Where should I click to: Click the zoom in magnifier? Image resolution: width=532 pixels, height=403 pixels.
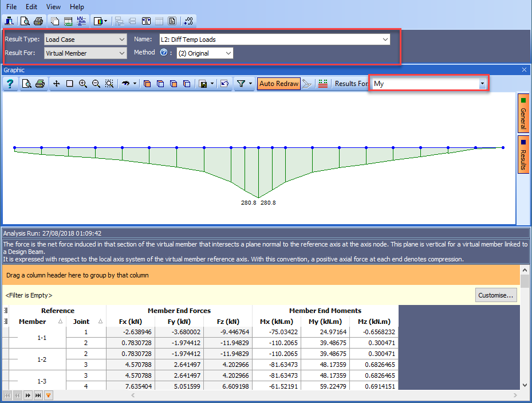pyautogui.click(x=83, y=84)
